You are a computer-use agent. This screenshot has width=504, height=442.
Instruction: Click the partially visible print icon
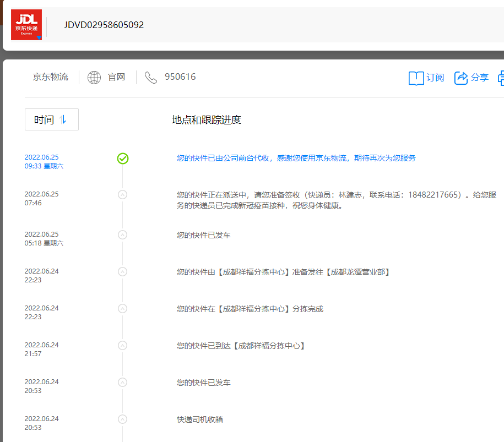(x=501, y=78)
